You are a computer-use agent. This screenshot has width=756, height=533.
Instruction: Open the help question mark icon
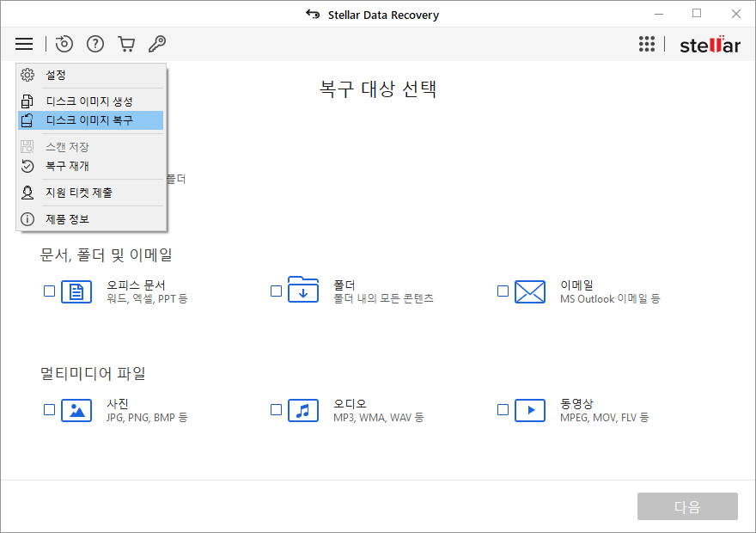click(x=95, y=44)
